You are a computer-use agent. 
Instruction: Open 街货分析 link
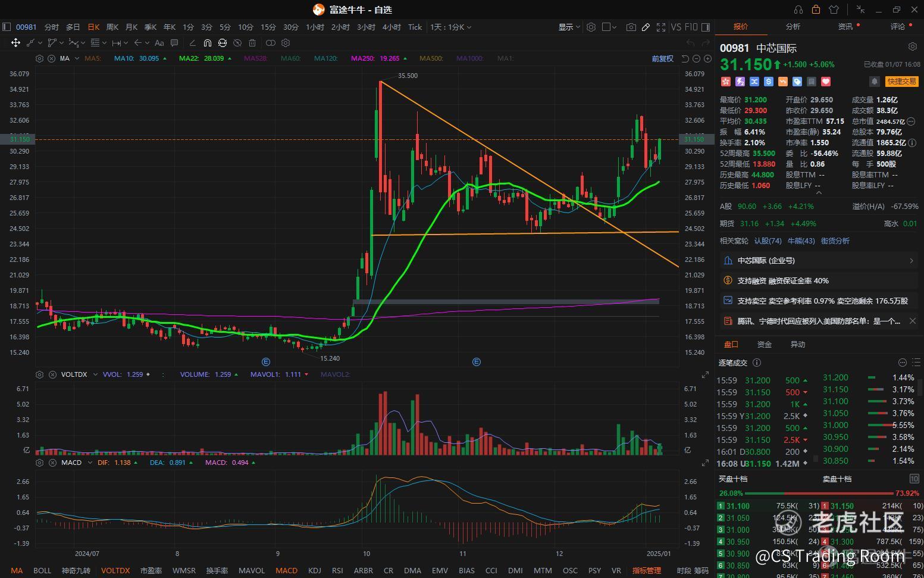pos(835,241)
